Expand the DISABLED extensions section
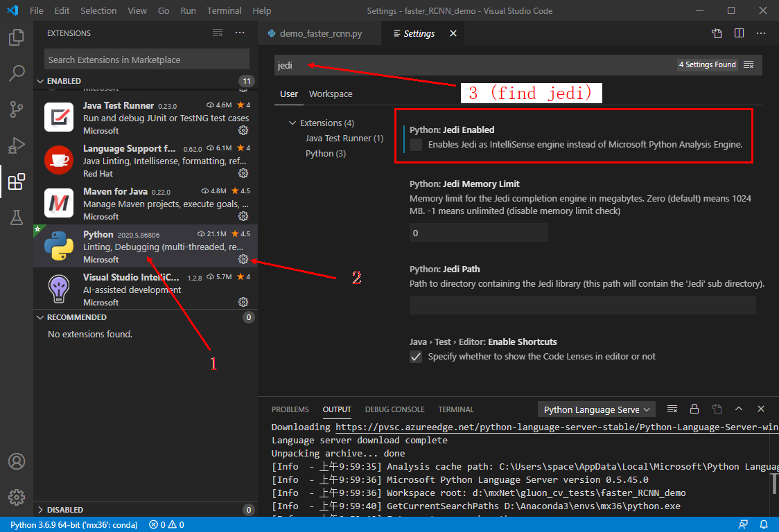Image resolution: width=779 pixels, height=532 pixels. (40, 509)
